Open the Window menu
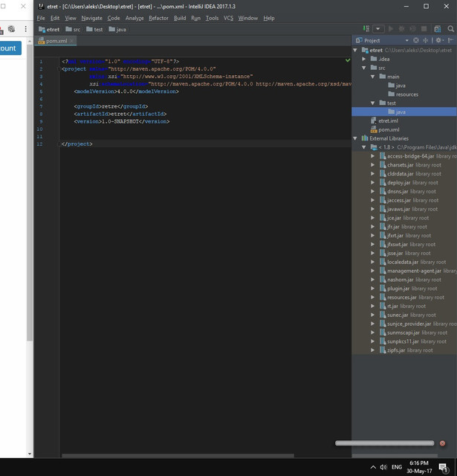This screenshot has height=476, width=457. pos(248,18)
